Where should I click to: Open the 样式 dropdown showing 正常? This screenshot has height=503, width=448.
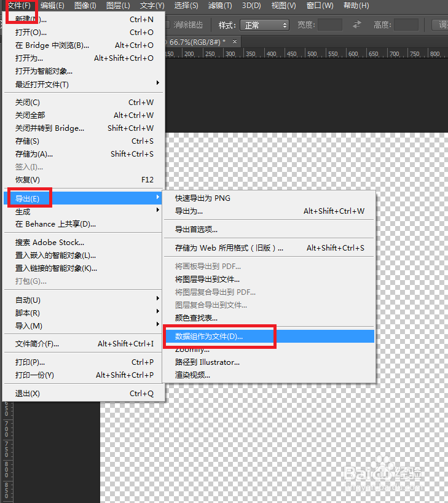[x=264, y=25]
